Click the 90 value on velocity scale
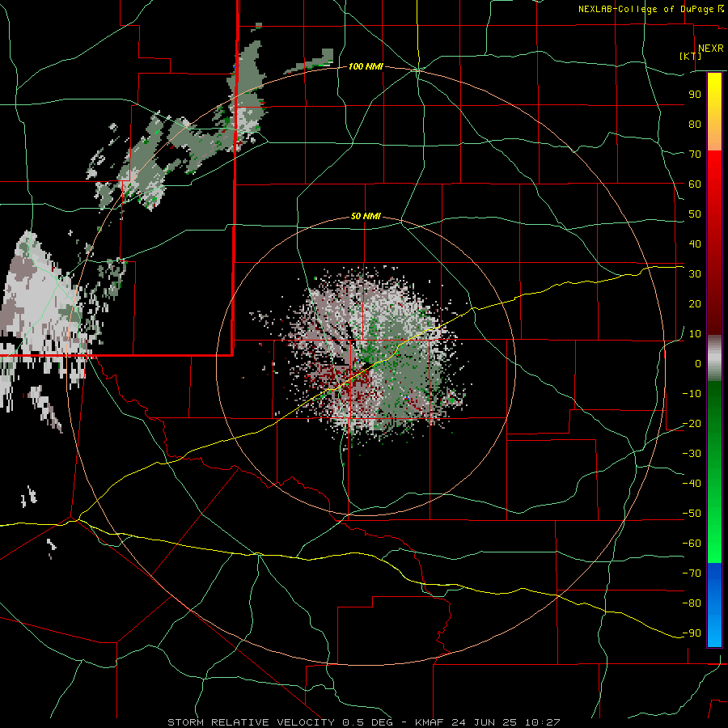 (695, 95)
